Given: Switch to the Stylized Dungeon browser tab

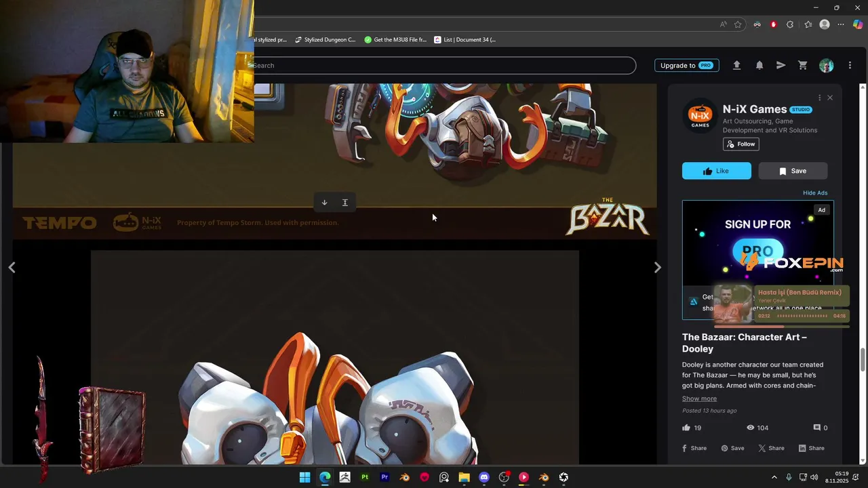Looking at the screenshot, I should click(x=324, y=39).
